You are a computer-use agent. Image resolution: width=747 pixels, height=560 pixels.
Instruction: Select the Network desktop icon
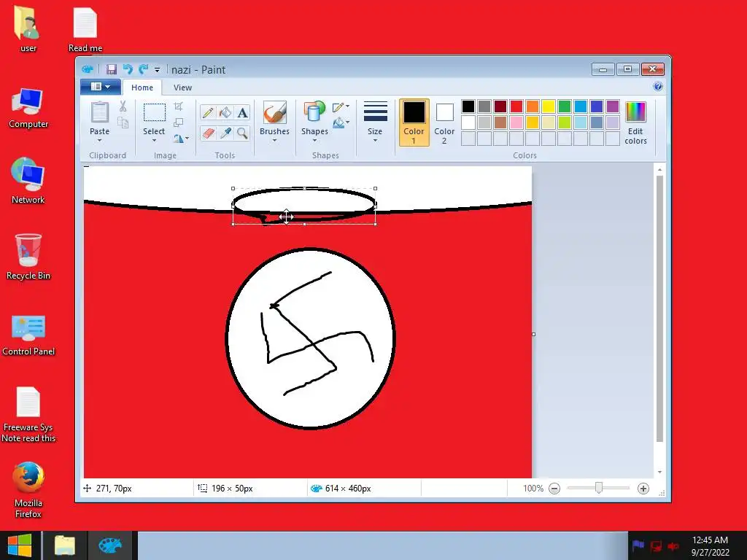click(28, 181)
